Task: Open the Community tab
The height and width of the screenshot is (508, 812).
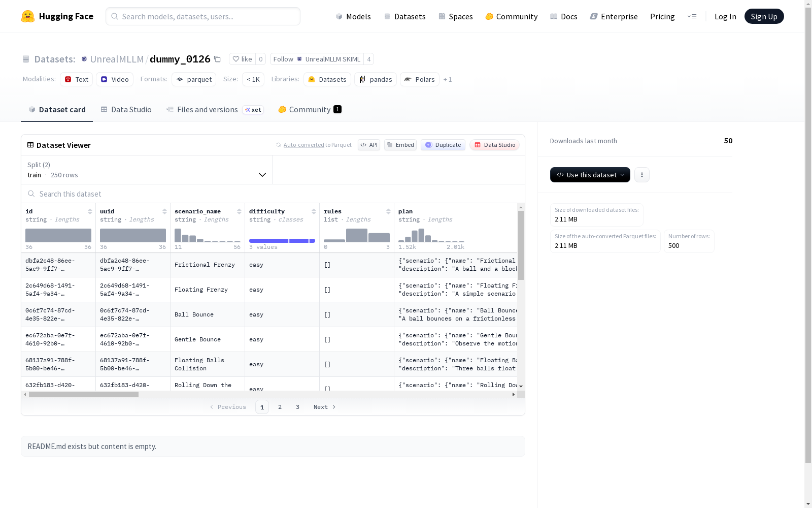Action: pyautogui.click(x=310, y=110)
